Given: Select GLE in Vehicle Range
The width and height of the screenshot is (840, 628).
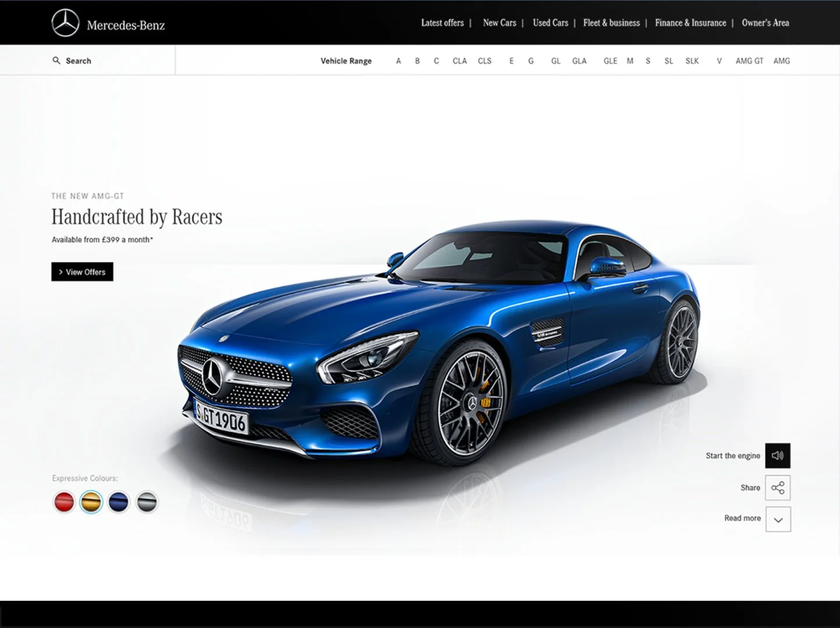Looking at the screenshot, I should click(x=610, y=61).
